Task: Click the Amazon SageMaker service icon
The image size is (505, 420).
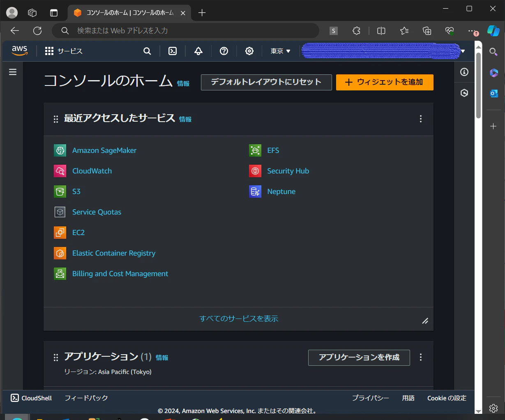Action: point(60,150)
